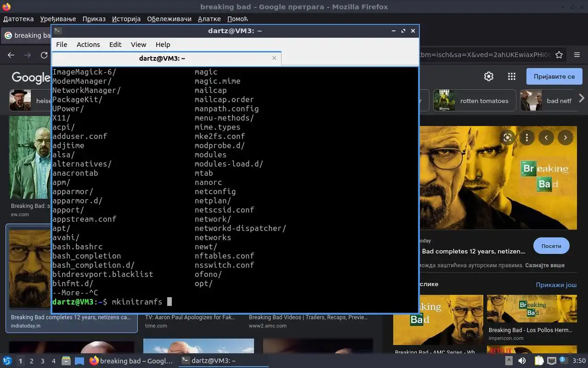The image size is (588, 368).
Task: Open the Google apps grid
Action: (x=511, y=76)
